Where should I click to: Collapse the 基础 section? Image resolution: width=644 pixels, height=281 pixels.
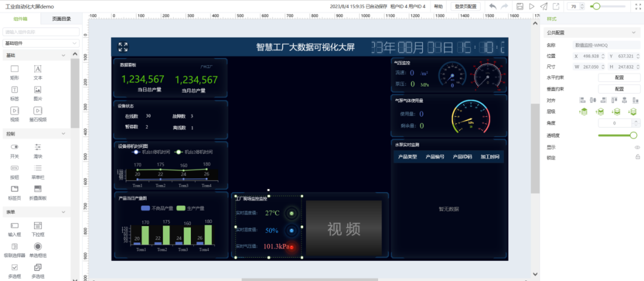(x=63, y=55)
